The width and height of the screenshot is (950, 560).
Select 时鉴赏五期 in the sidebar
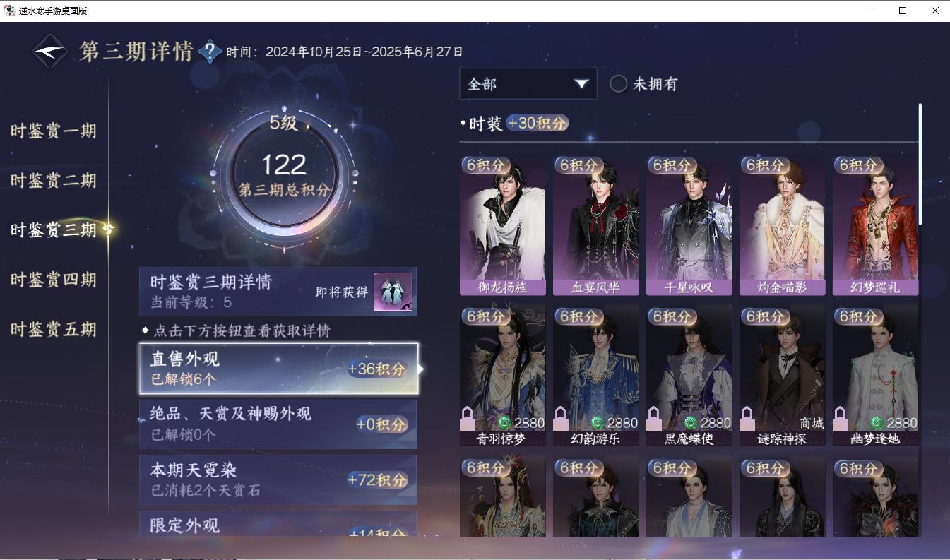point(54,329)
